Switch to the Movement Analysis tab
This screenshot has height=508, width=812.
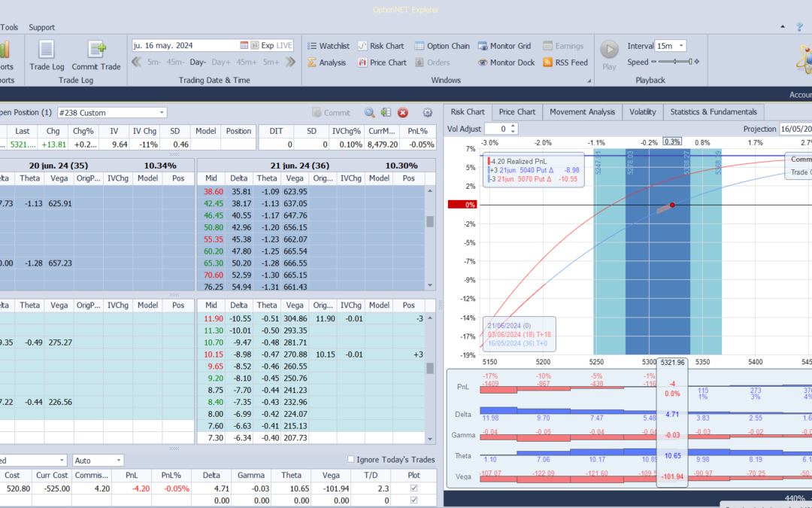582,112
